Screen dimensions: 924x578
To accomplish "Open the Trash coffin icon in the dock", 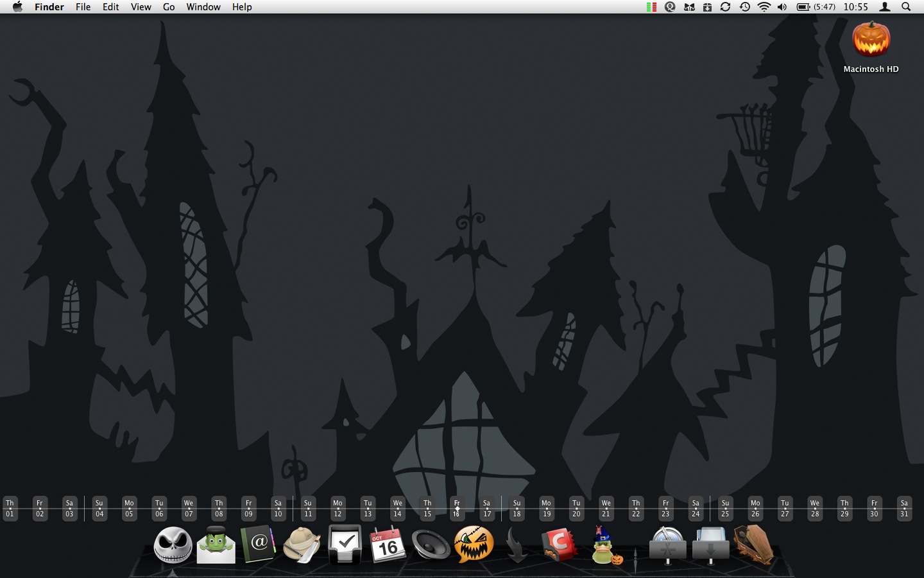I will [x=753, y=545].
